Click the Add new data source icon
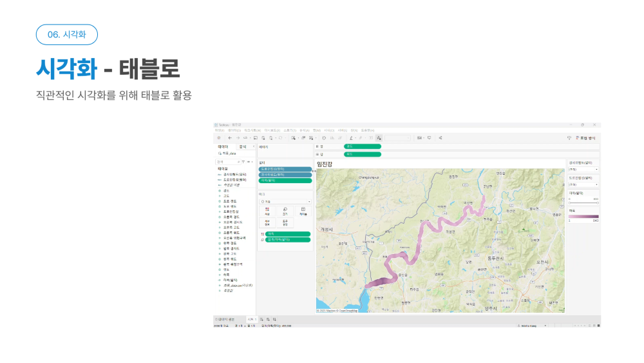The height and width of the screenshot is (363, 644). click(x=263, y=138)
